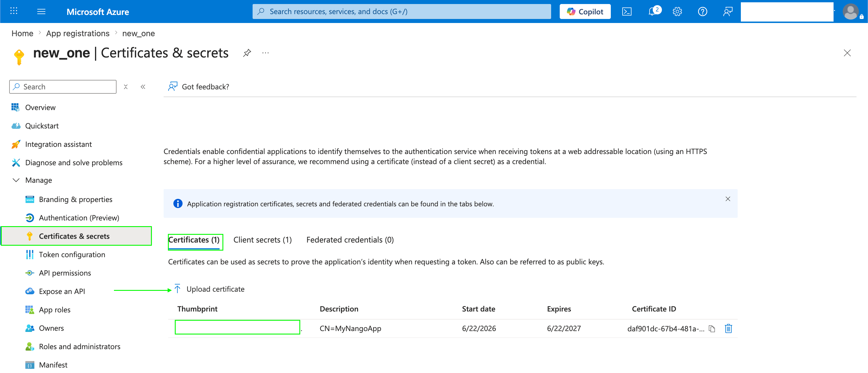Click Upload certificate

210,289
